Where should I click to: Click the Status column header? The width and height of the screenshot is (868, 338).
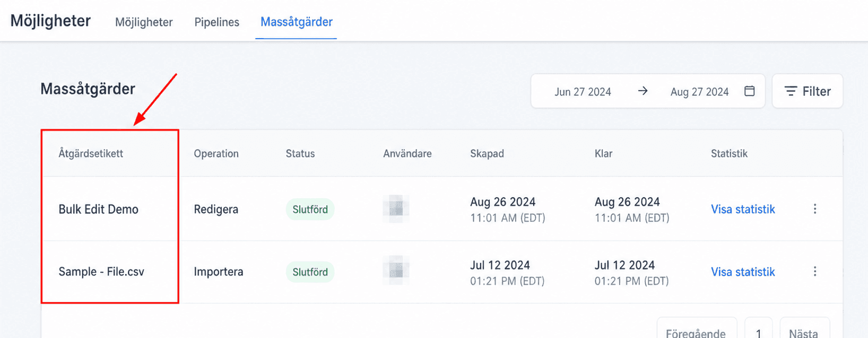point(300,154)
